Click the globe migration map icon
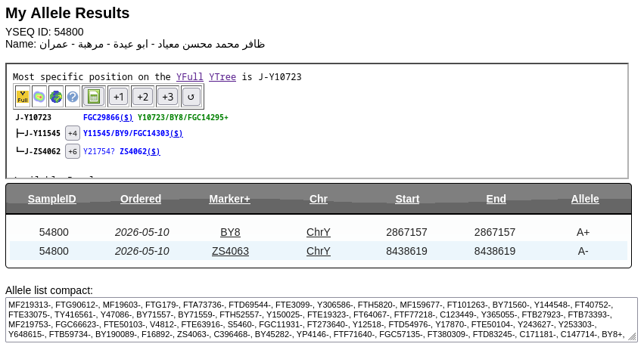Screen dimensions: 644x350 [56, 97]
